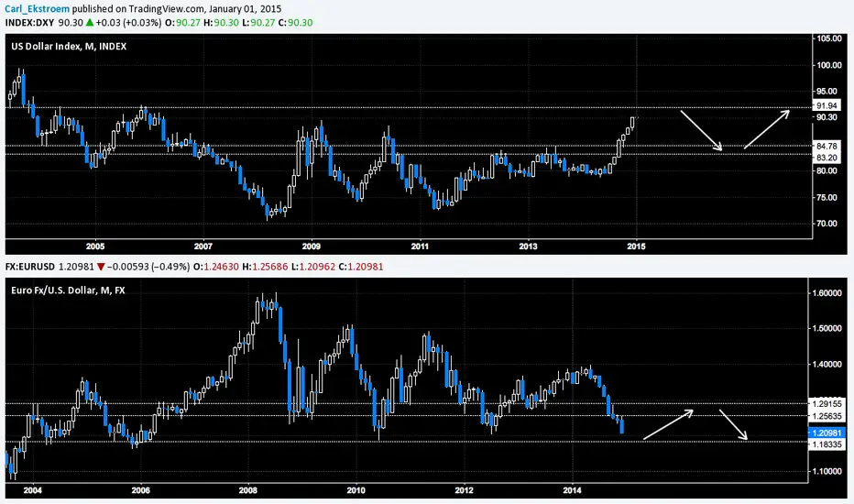Click the 95.00 price axis label

(827, 91)
